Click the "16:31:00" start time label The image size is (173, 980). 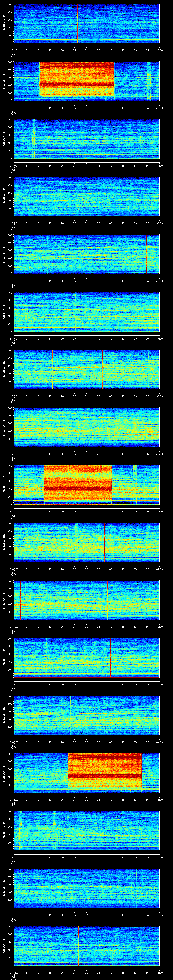click(x=14, y=50)
